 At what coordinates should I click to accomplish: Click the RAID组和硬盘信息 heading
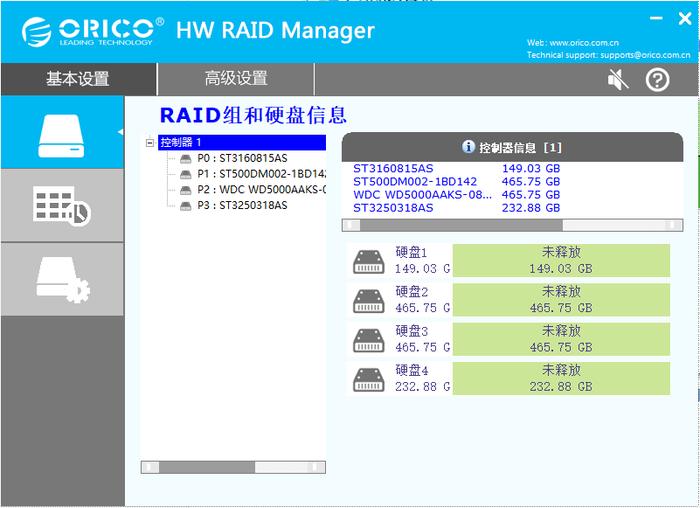pyautogui.click(x=253, y=115)
